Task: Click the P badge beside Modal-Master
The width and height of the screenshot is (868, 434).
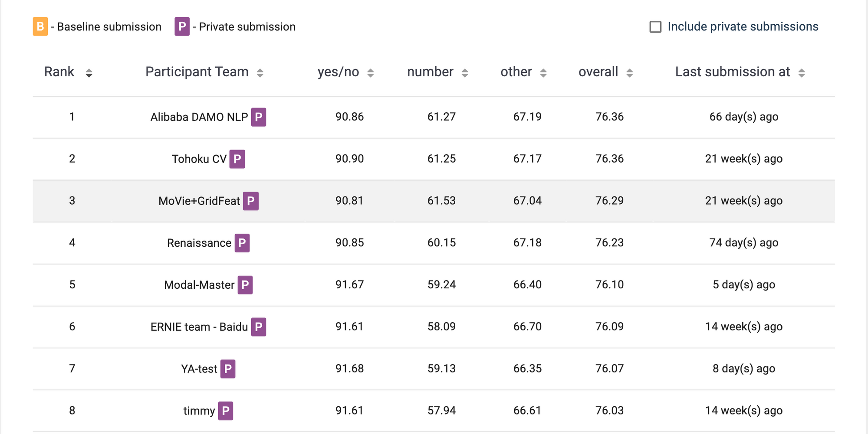Action: [x=245, y=285]
